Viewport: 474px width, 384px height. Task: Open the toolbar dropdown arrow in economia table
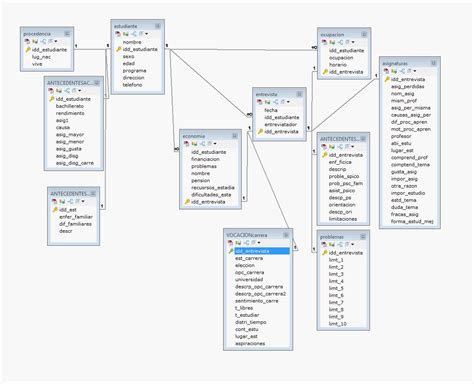[x=215, y=144]
